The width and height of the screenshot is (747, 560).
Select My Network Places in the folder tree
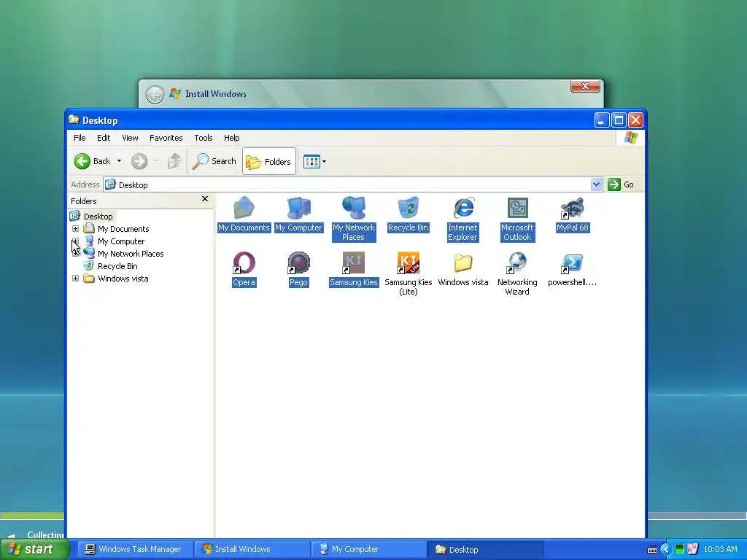(x=131, y=254)
